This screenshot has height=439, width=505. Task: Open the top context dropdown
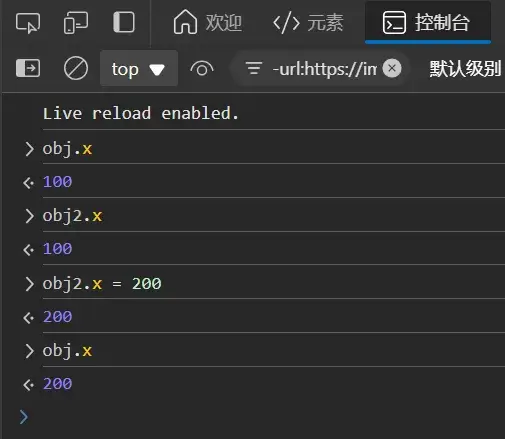tap(139, 69)
